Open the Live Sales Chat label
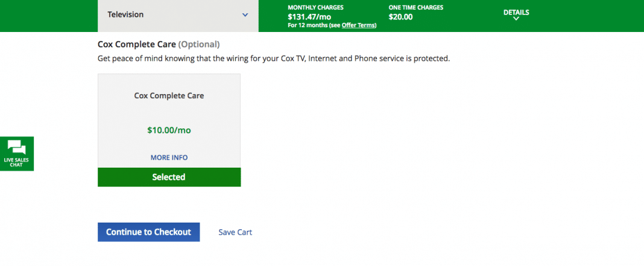Screen dimensions: 644x266 click(17, 162)
